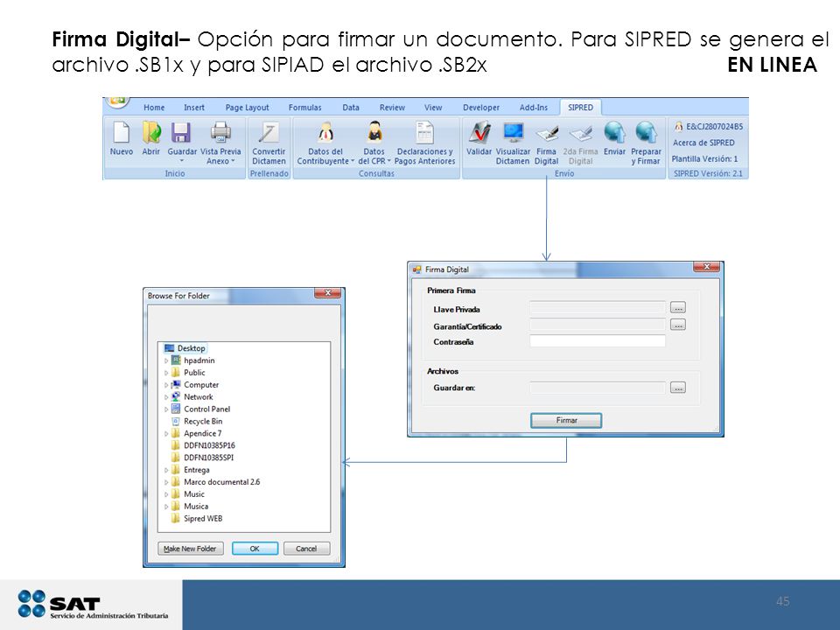The width and height of the screenshot is (840, 630).
Task: Click the Nuevo document icon
Action: pos(121,133)
